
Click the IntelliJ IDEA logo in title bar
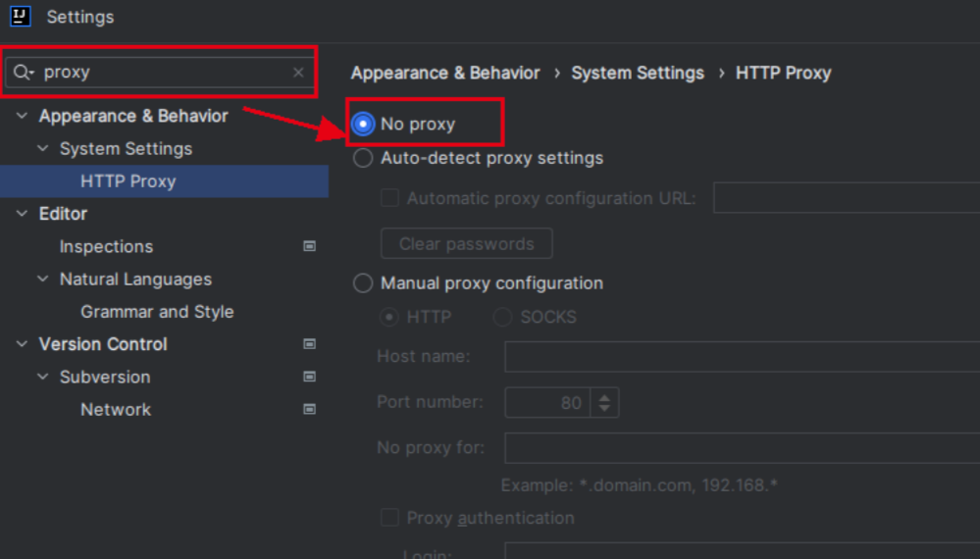coord(21,17)
